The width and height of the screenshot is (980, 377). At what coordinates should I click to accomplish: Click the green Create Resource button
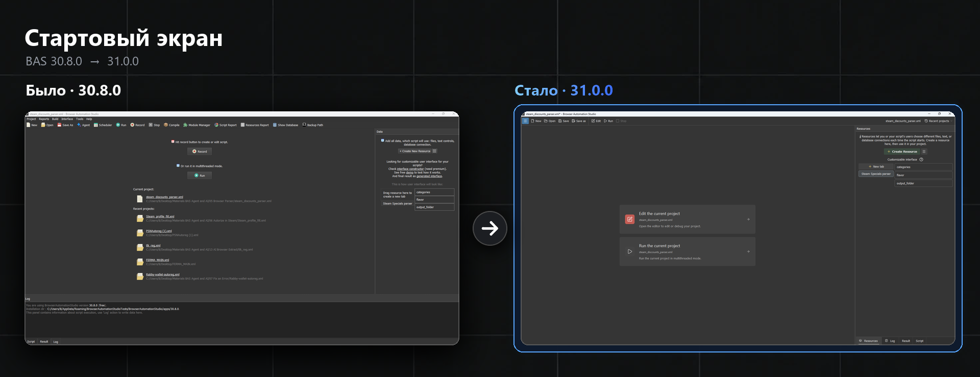pyautogui.click(x=902, y=152)
